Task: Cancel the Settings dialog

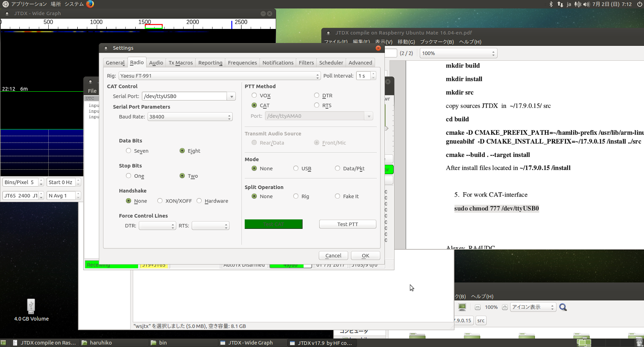Action: pos(333,256)
